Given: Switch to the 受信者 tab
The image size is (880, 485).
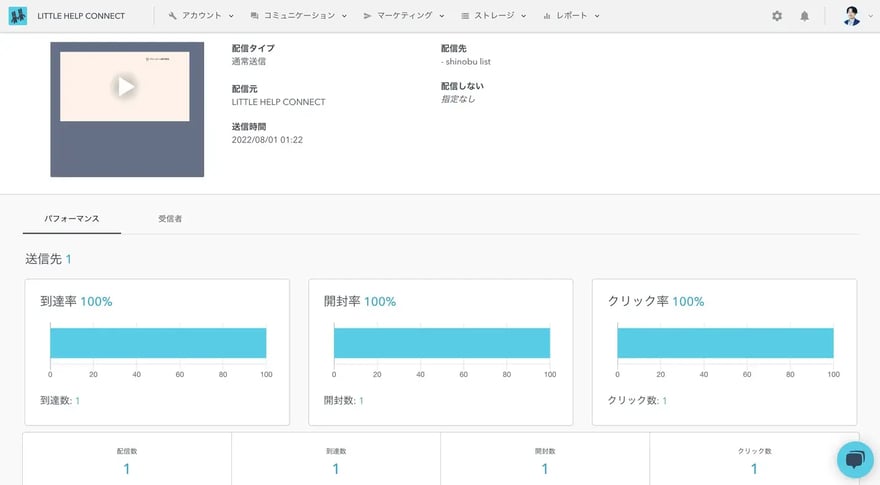Looking at the screenshot, I should [x=170, y=218].
